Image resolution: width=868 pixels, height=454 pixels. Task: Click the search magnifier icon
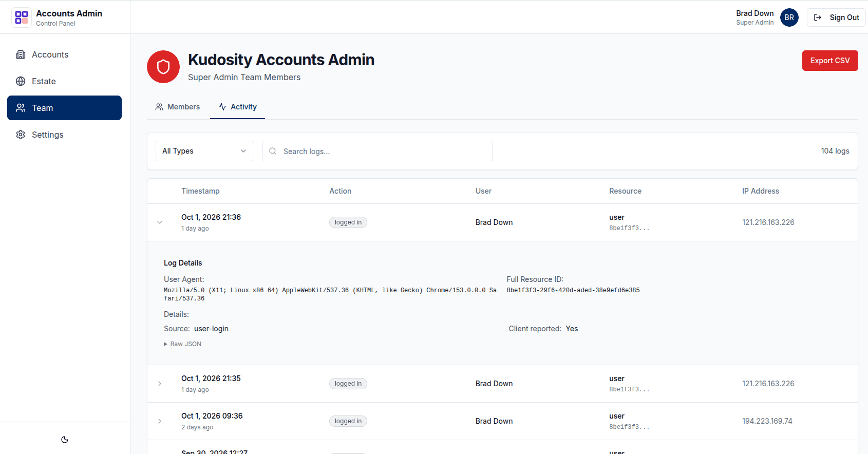pyautogui.click(x=273, y=151)
